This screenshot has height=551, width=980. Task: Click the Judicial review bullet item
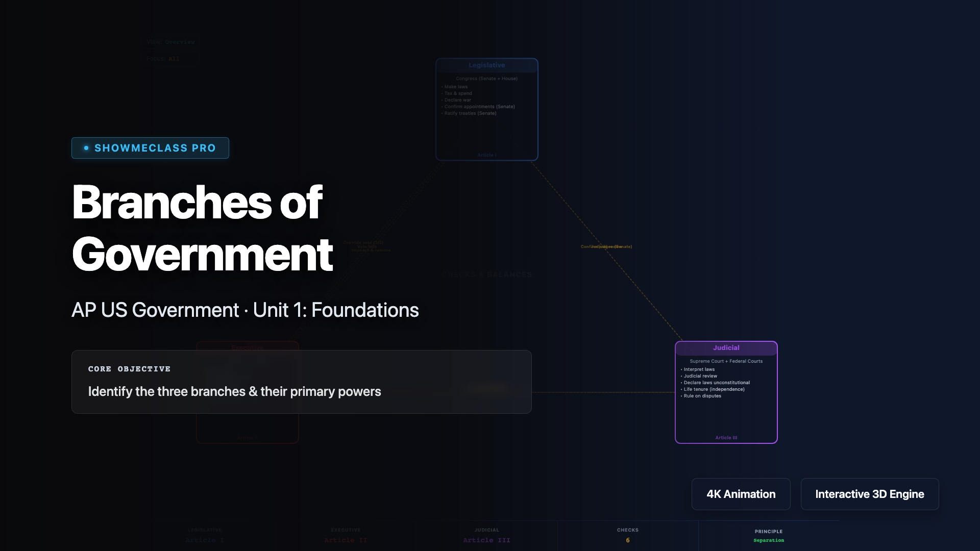(x=700, y=376)
